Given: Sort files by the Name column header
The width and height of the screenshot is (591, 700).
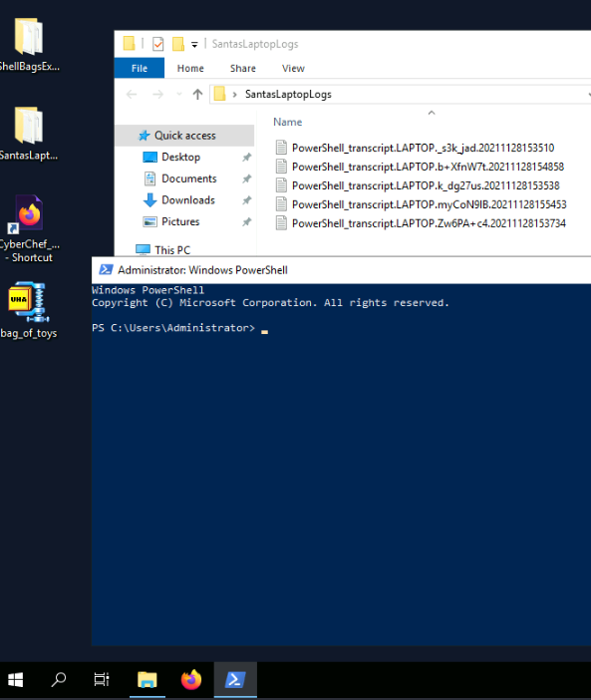Looking at the screenshot, I should (287, 122).
